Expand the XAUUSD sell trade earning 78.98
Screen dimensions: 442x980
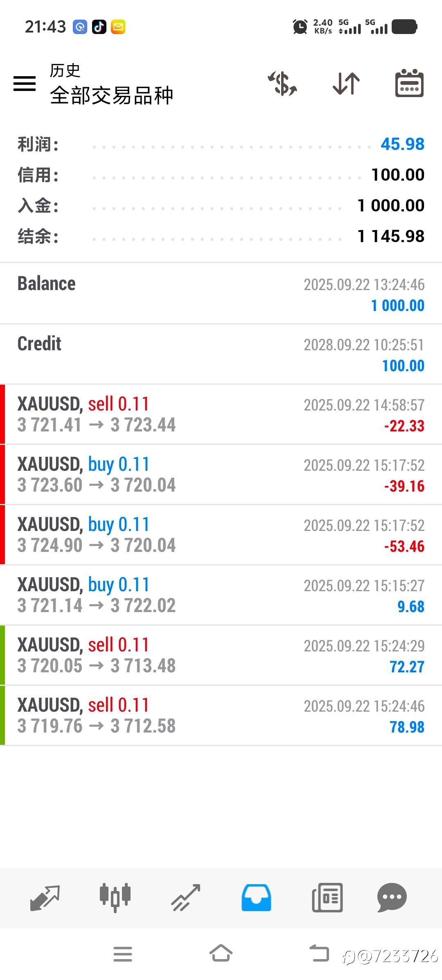(x=221, y=715)
